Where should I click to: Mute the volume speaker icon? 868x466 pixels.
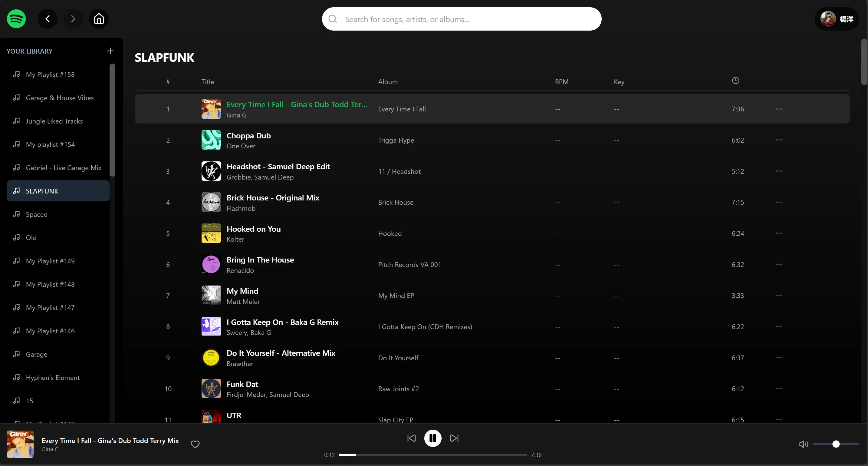(x=803, y=444)
